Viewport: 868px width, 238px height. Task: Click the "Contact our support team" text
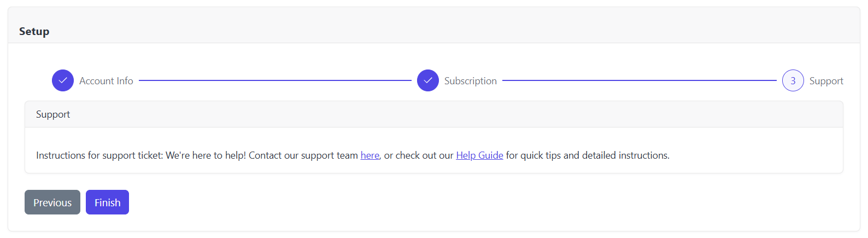click(x=303, y=155)
